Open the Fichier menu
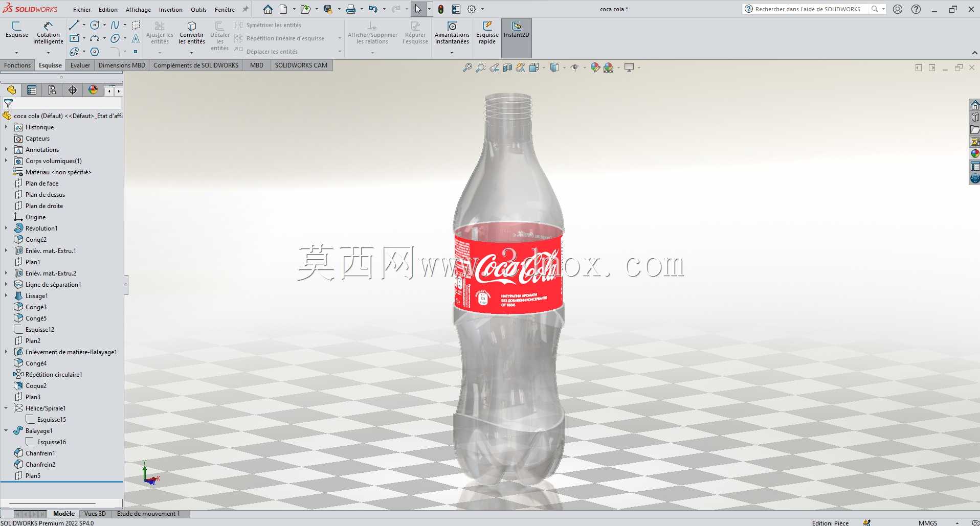 pos(82,10)
